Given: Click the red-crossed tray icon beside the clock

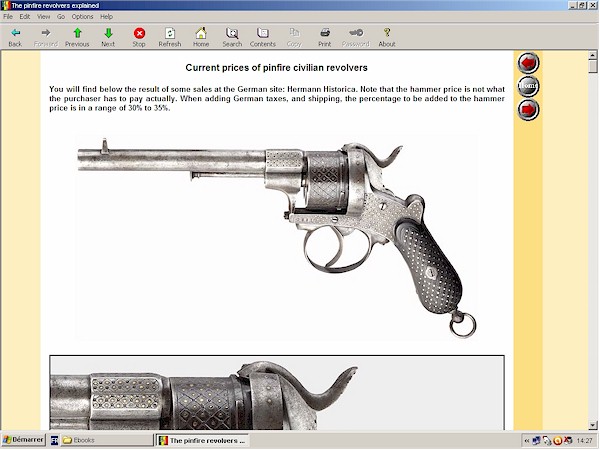Looking at the screenshot, I should 568,441.
